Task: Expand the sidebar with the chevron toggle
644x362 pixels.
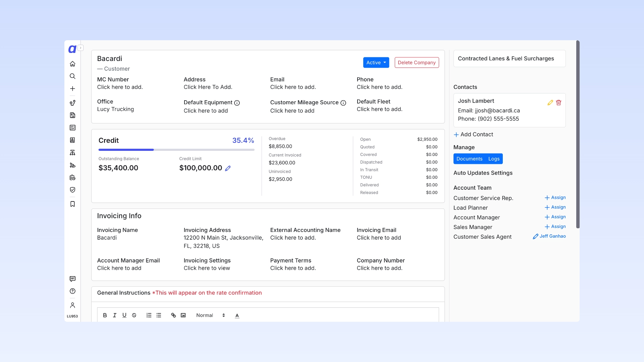Action: coord(80,48)
